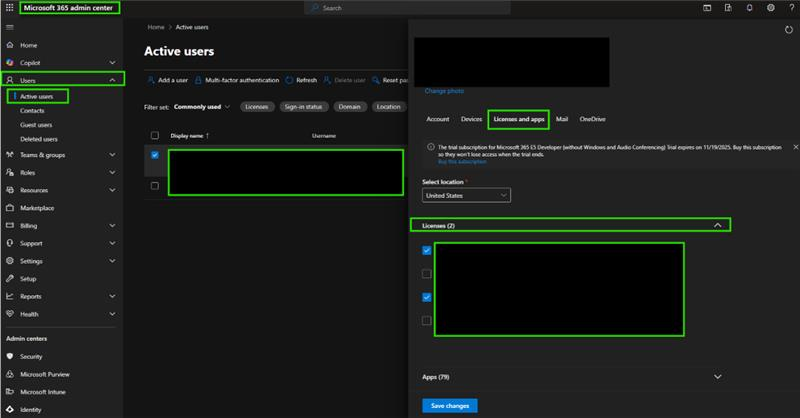Open the help question mark icon

pyautogui.click(x=791, y=8)
